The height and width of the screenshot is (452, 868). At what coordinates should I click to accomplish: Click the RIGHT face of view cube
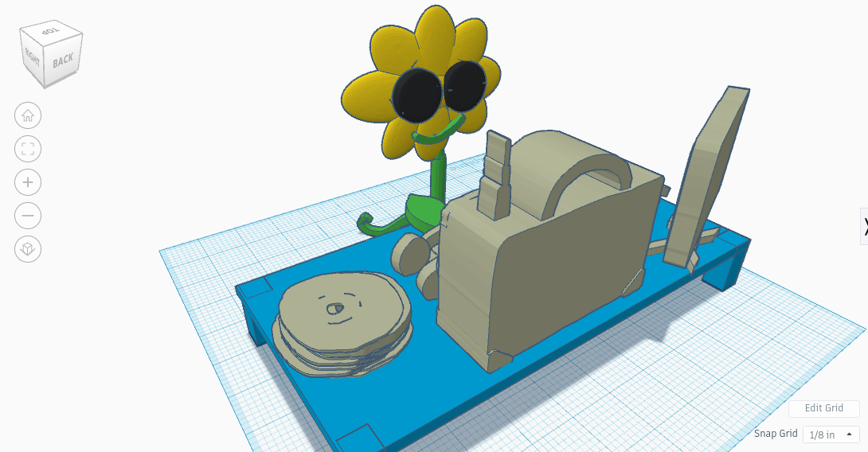click(x=32, y=57)
